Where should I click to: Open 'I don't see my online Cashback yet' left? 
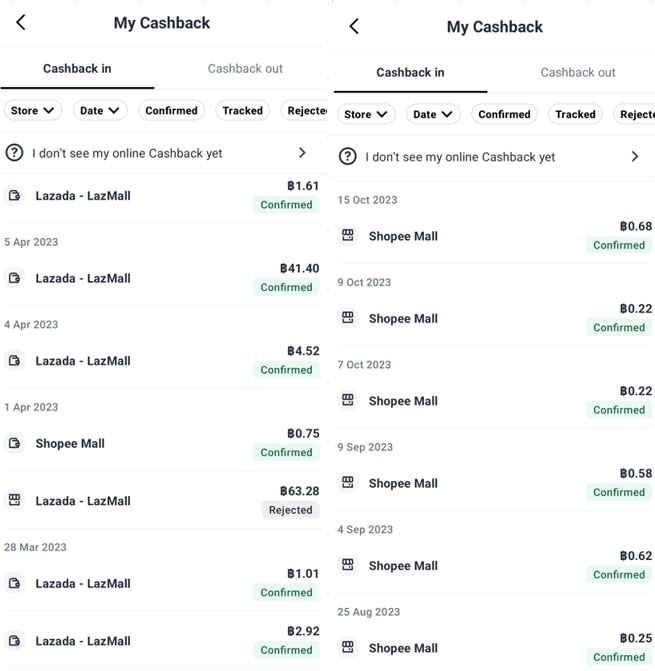click(x=164, y=153)
